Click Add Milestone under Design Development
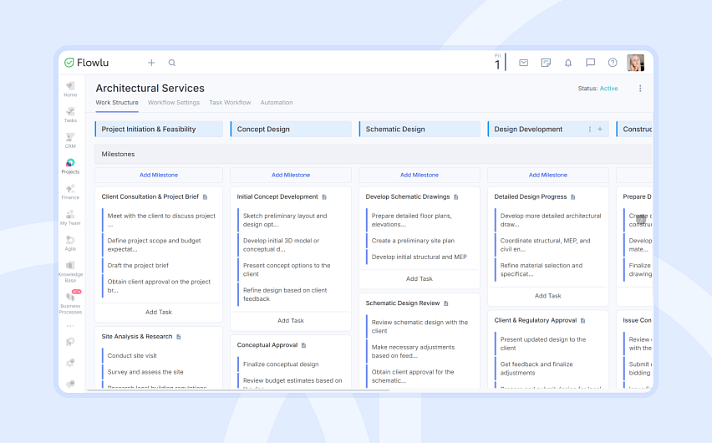 click(548, 175)
